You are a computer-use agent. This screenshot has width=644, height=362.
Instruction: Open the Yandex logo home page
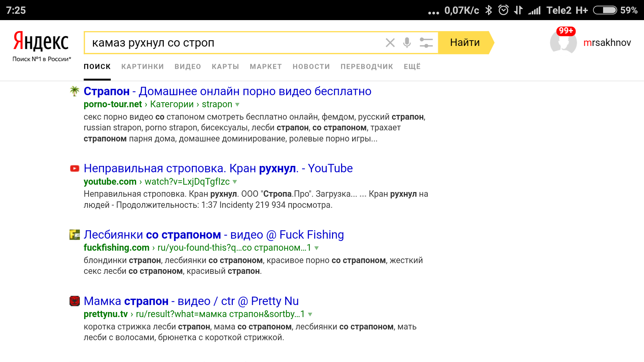[x=41, y=41]
